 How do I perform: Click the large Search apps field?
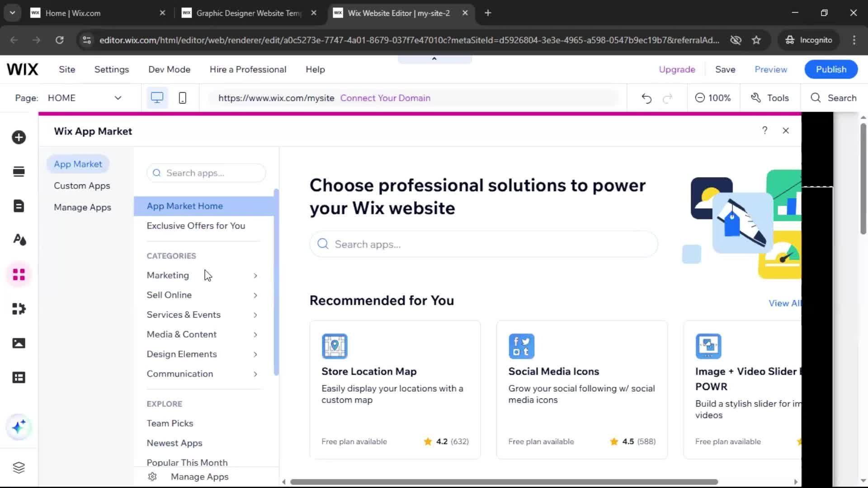point(484,244)
